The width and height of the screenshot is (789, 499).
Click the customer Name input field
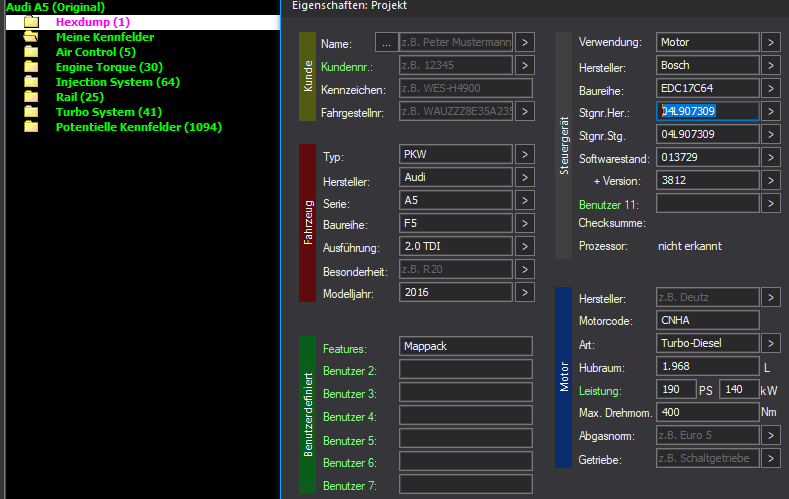pyautogui.click(x=456, y=42)
